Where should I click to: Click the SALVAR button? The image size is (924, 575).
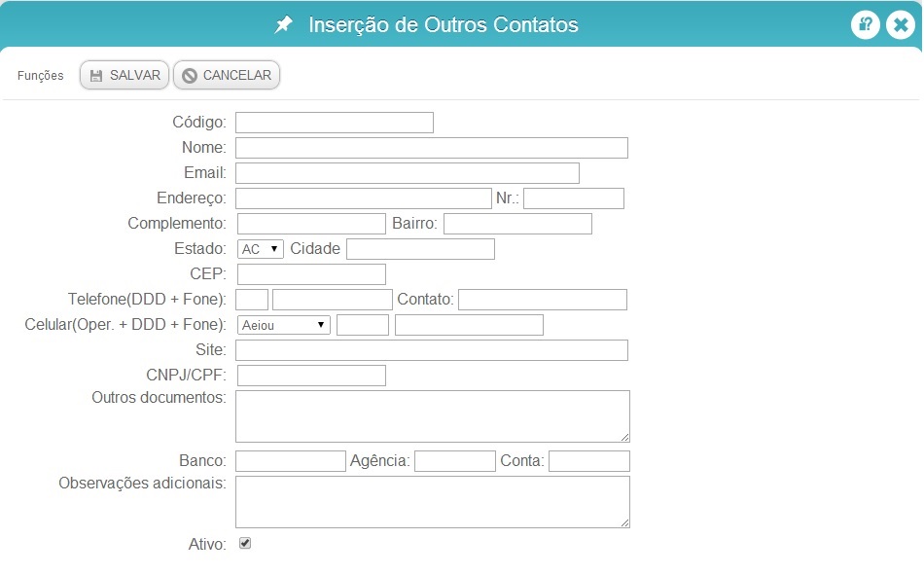(124, 76)
